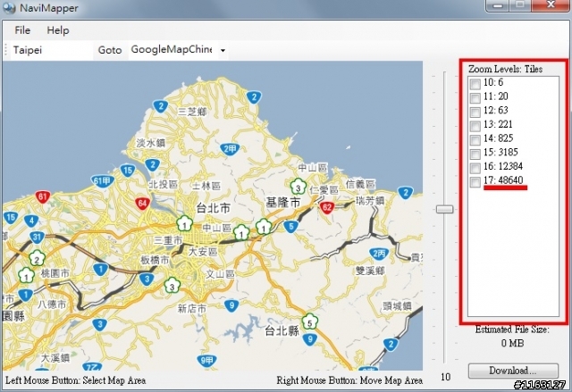The image size is (572, 392).
Task: Open the Help menu
Action: (58, 30)
